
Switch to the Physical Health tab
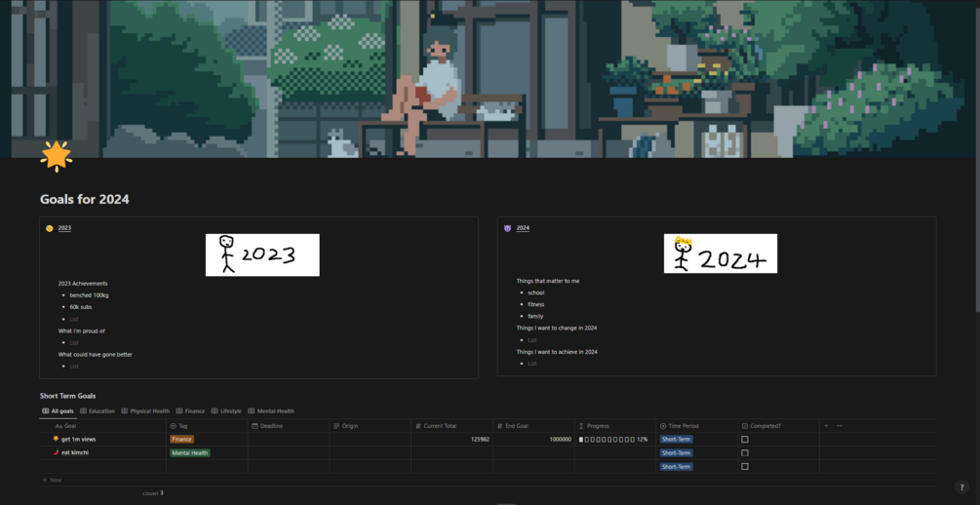pyautogui.click(x=145, y=411)
